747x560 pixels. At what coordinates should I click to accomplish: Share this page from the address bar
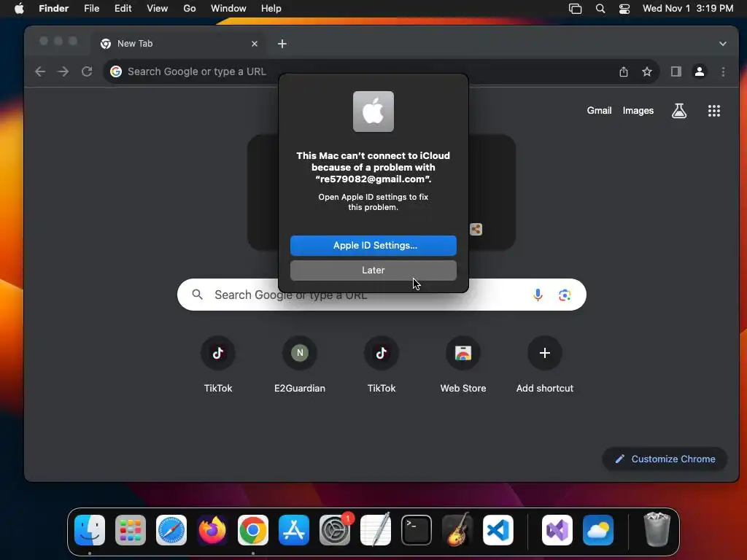coord(624,71)
